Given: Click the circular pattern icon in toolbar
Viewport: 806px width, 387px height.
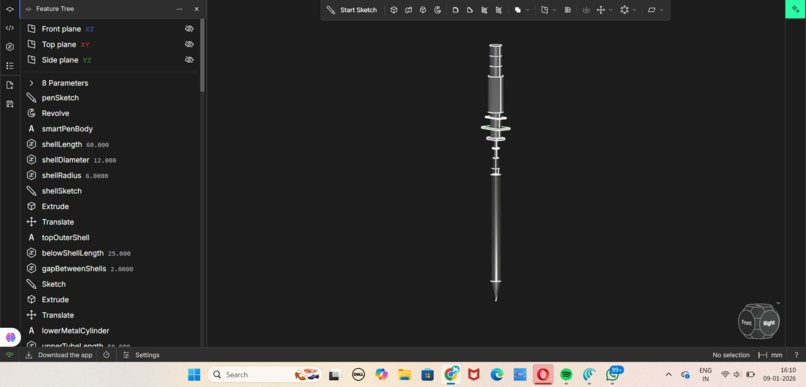Looking at the screenshot, I should 625,10.
